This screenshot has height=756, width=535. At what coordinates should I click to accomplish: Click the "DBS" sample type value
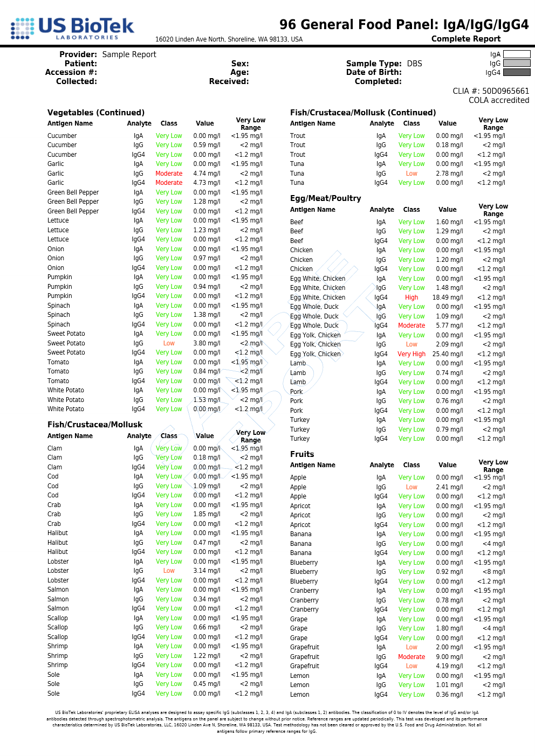414,64
